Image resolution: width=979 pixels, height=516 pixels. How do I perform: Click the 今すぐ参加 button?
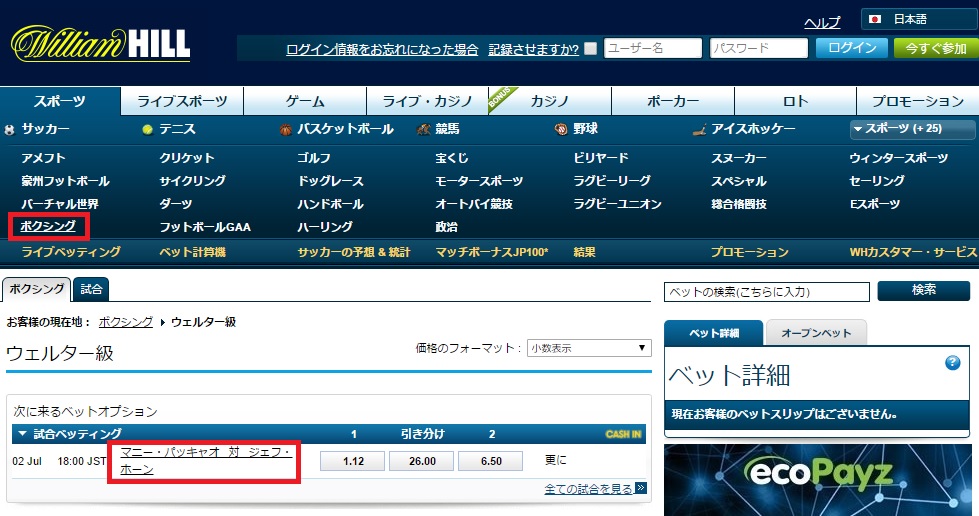click(936, 48)
